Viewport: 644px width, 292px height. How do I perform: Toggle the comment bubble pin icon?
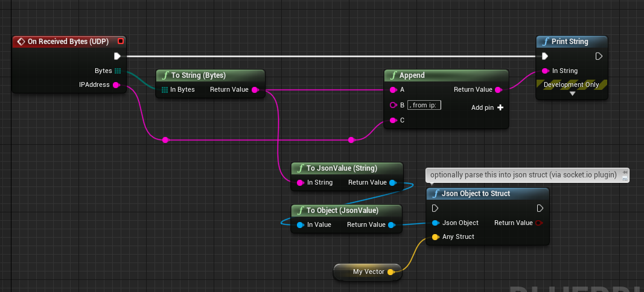tap(625, 172)
